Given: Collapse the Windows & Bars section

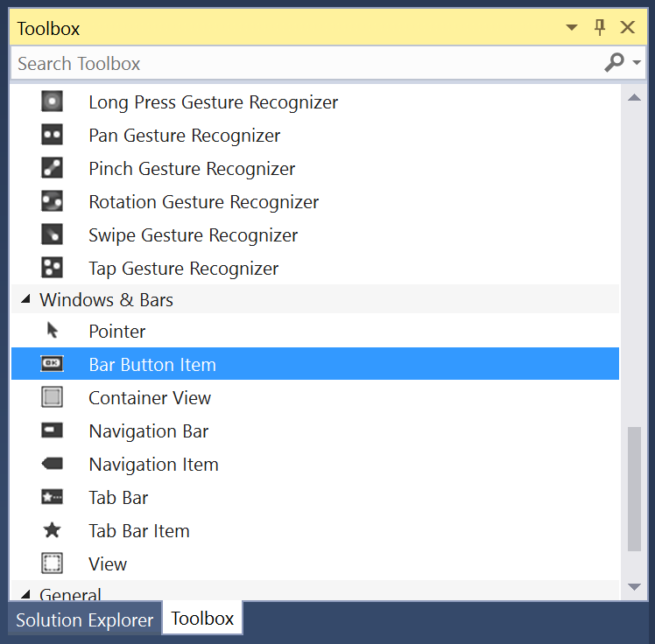Looking at the screenshot, I should 26,299.
